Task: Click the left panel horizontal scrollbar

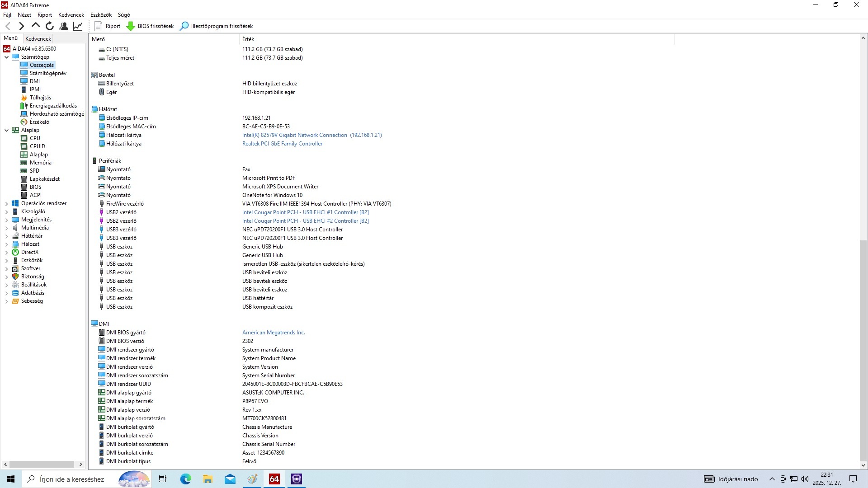Action: tap(42, 464)
